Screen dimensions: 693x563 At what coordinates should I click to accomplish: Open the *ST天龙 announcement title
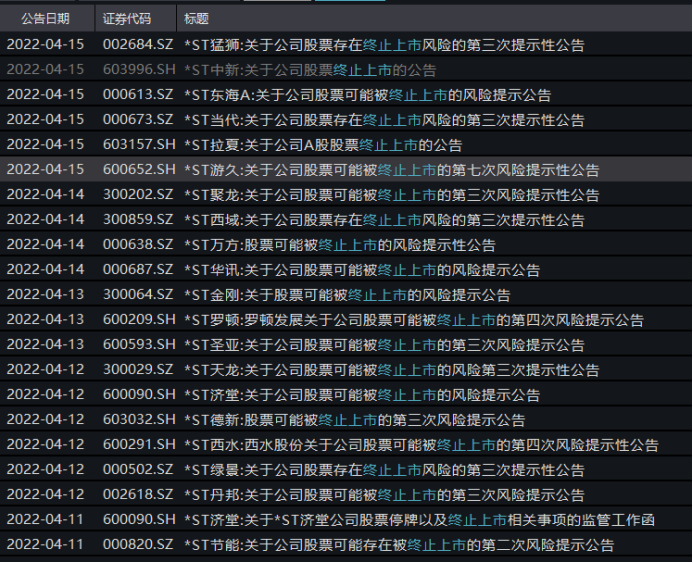pyautogui.click(x=384, y=370)
